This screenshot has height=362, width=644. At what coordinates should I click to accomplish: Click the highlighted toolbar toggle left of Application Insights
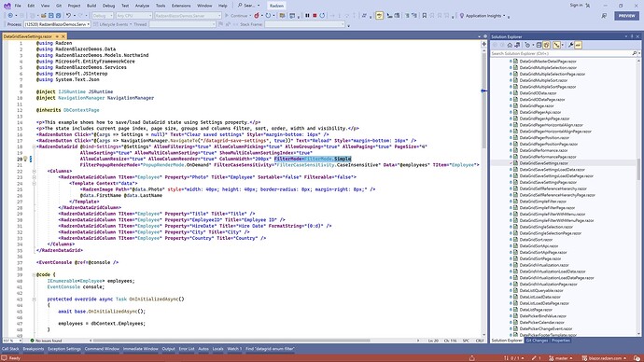pyautogui.click(x=379, y=16)
